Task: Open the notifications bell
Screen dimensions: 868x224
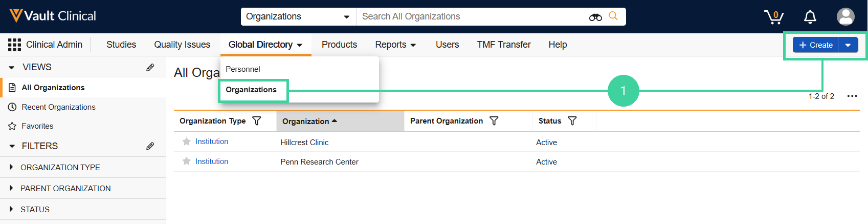Action: [810, 17]
